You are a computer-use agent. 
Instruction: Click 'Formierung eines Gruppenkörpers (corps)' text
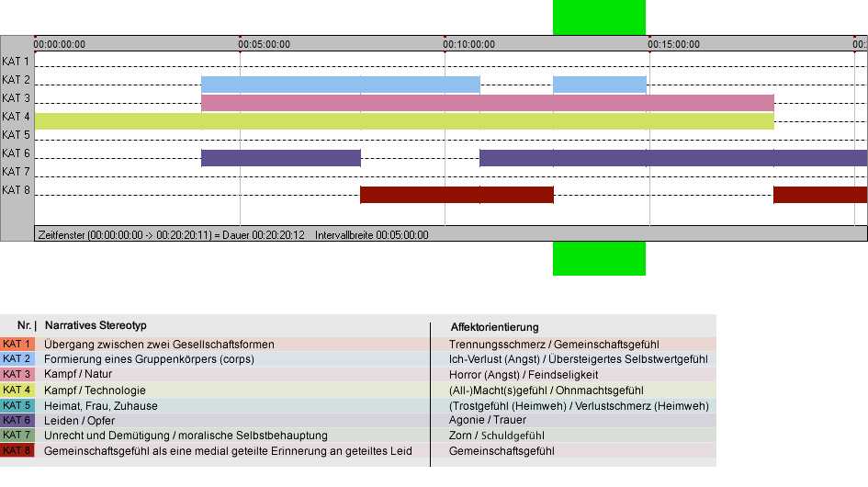(149, 359)
